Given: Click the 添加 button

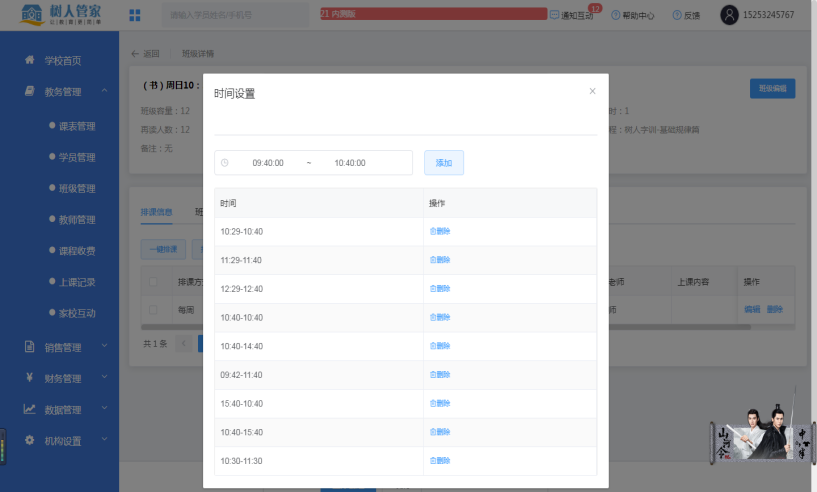Looking at the screenshot, I should coord(444,163).
